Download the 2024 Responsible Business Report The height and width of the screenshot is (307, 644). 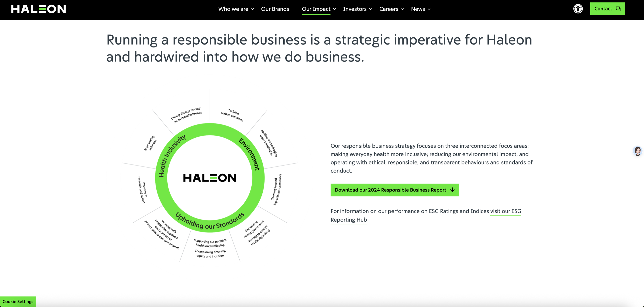pos(395,190)
